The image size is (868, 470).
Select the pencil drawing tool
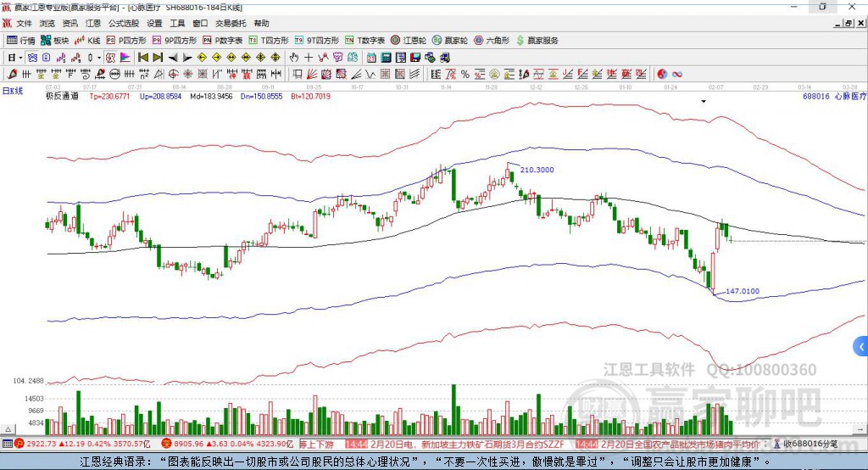pyautogui.click(x=12, y=74)
